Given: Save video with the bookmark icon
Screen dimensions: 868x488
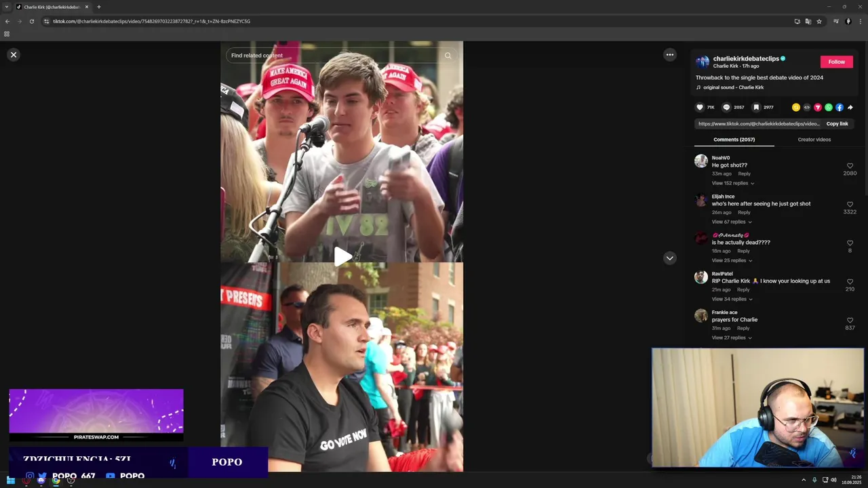Looking at the screenshot, I should (x=756, y=107).
